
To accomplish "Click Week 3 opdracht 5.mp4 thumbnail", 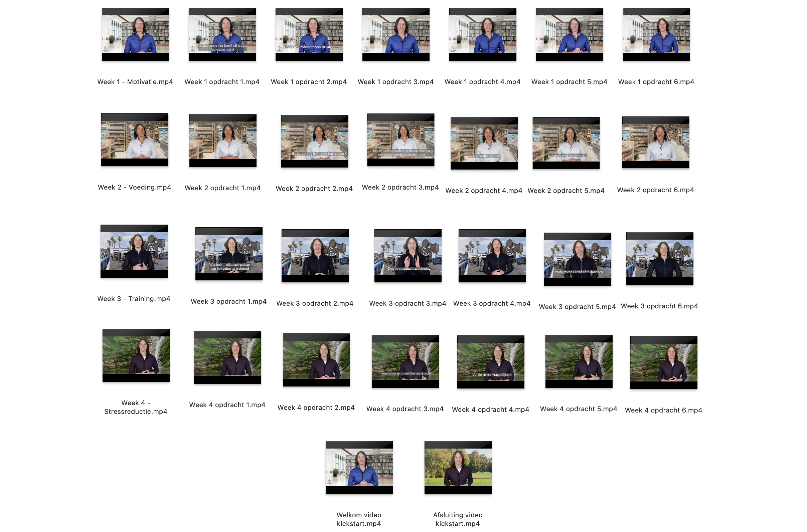I will tap(577, 259).
